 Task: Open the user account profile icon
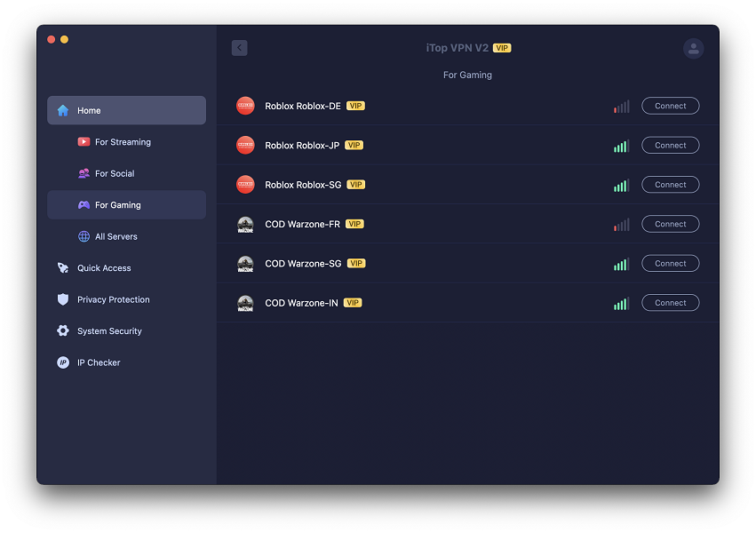click(693, 49)
